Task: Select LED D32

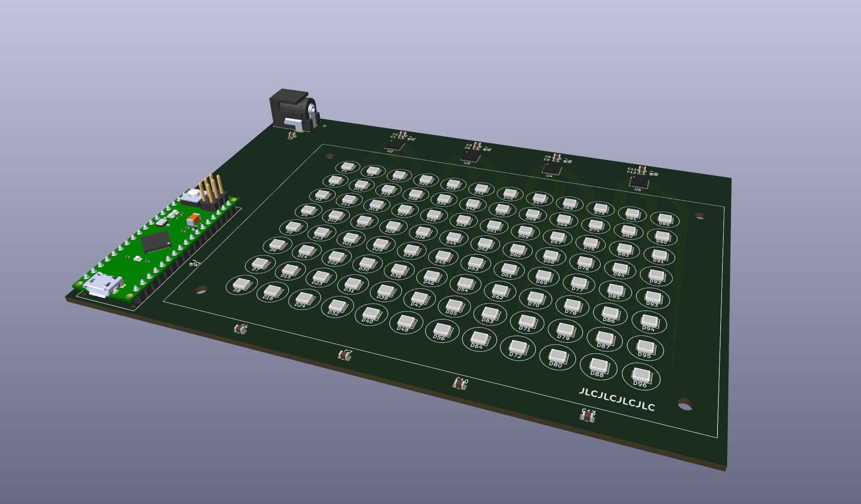Action: (x=338, y=306)
